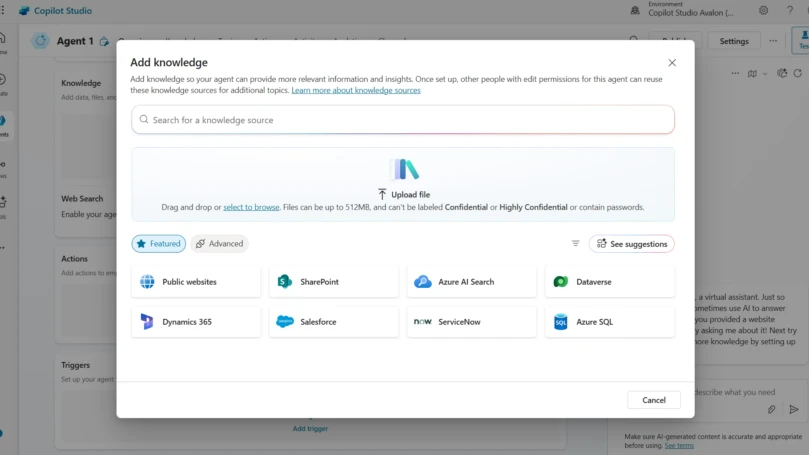Focus the knowledge source search box
The image size is (809, 455).
[403, 120]
